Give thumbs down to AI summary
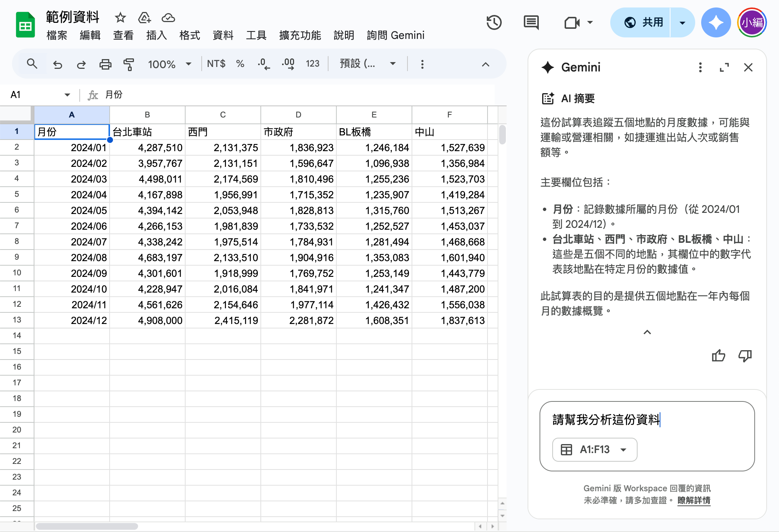The height and width of the screenshot is (532, 779). tap(745, 355)
